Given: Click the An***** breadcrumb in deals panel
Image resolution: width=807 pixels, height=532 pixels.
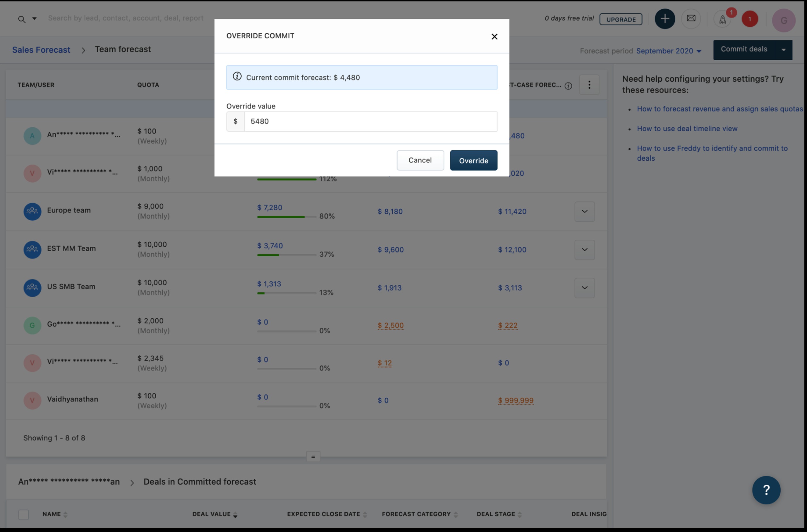Looking at the screenshot, I should 69,482.
